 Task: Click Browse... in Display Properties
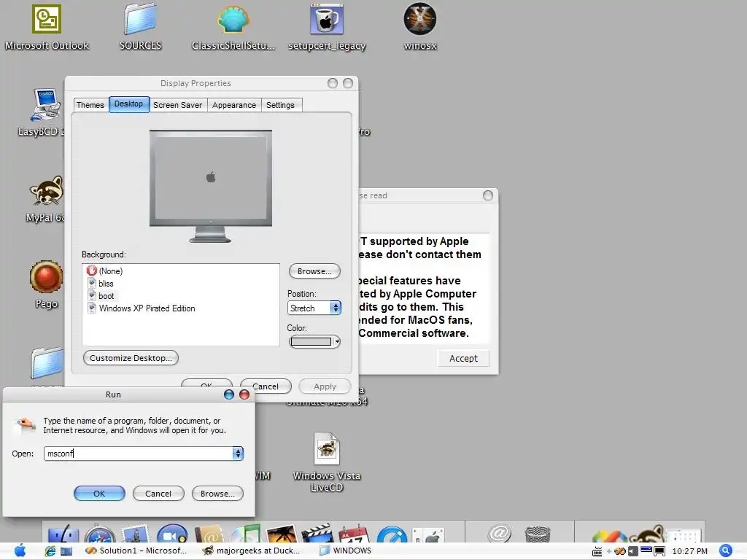pyautogui.click(x=314, y=271)
